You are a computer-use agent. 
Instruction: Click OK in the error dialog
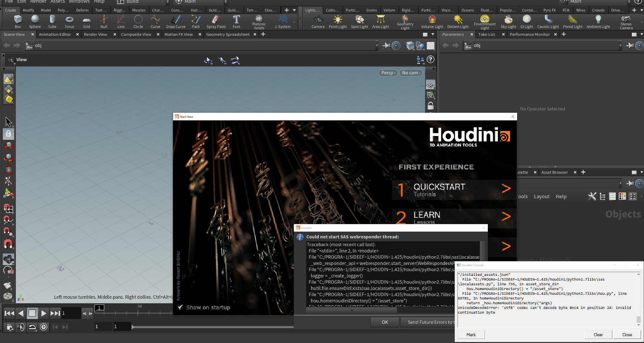point(385,322)
